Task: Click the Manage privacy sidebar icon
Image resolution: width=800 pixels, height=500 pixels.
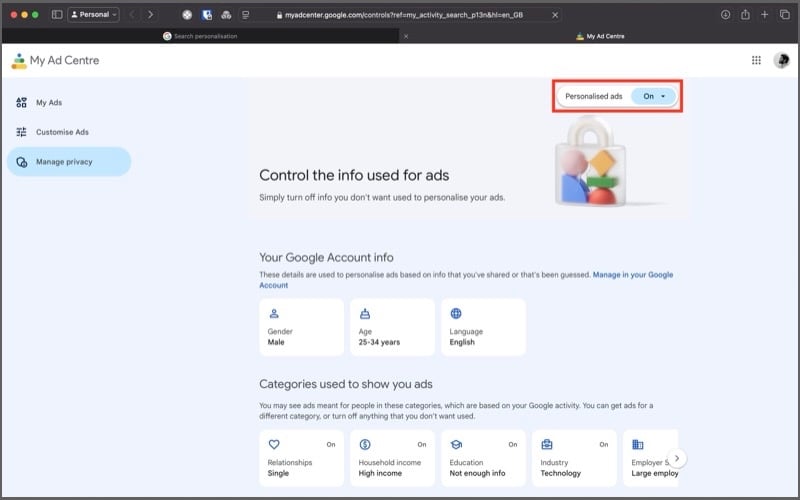Action: (21, 162)
